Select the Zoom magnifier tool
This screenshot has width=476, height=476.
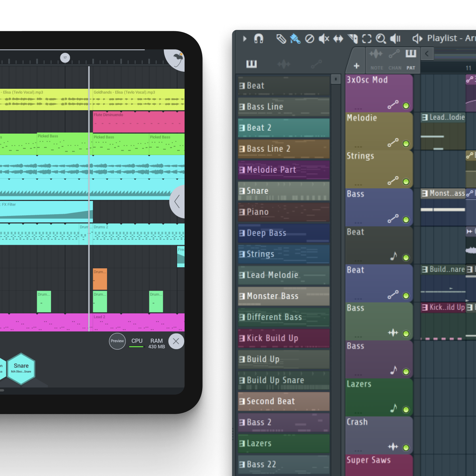pyautogui.click(x=381, y=39)
